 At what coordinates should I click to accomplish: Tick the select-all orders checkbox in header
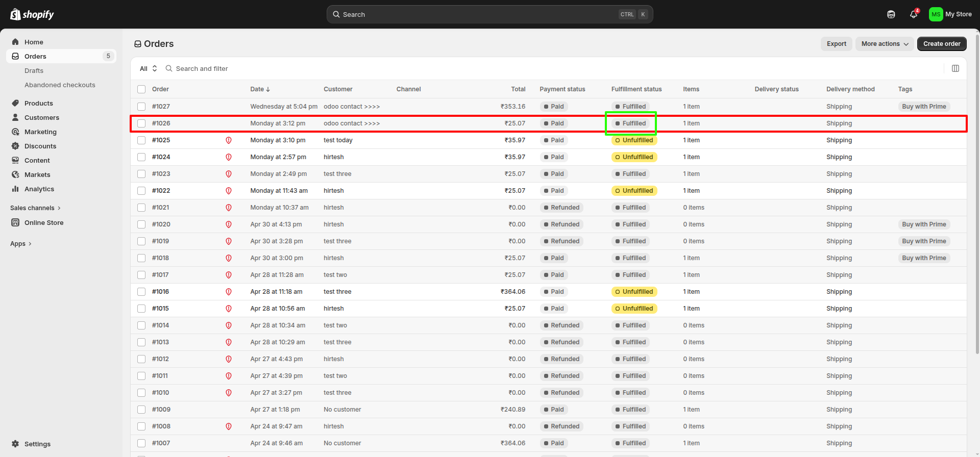point(141,89)
